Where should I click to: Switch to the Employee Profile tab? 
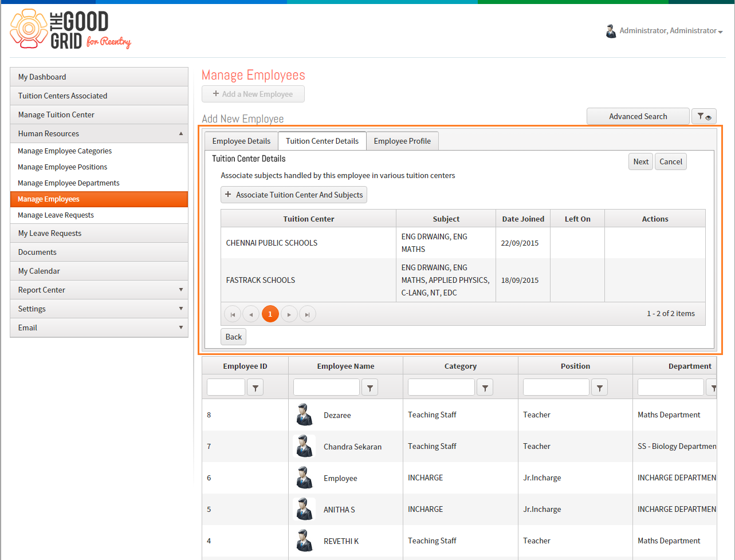(402, 141)
